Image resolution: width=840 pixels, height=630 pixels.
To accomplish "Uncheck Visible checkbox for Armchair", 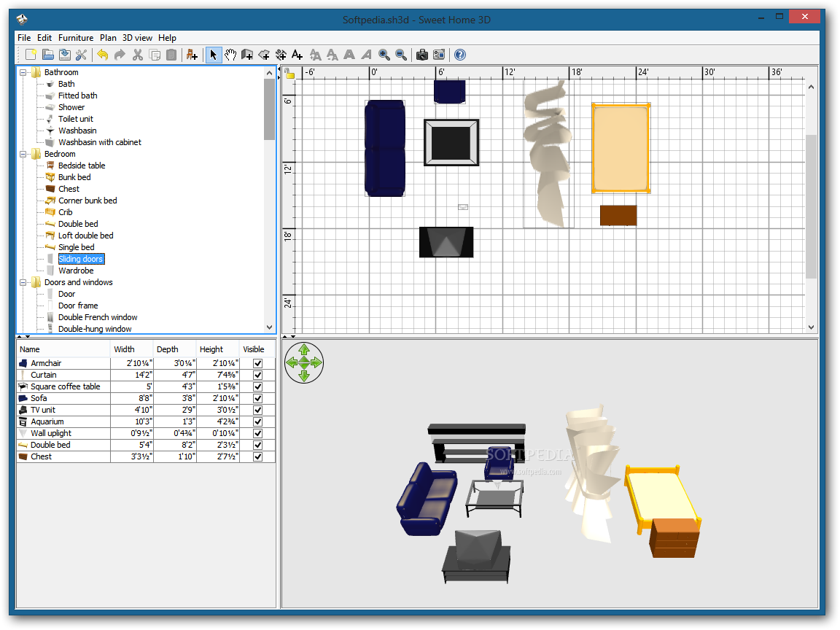I will (x=257, y=363).
